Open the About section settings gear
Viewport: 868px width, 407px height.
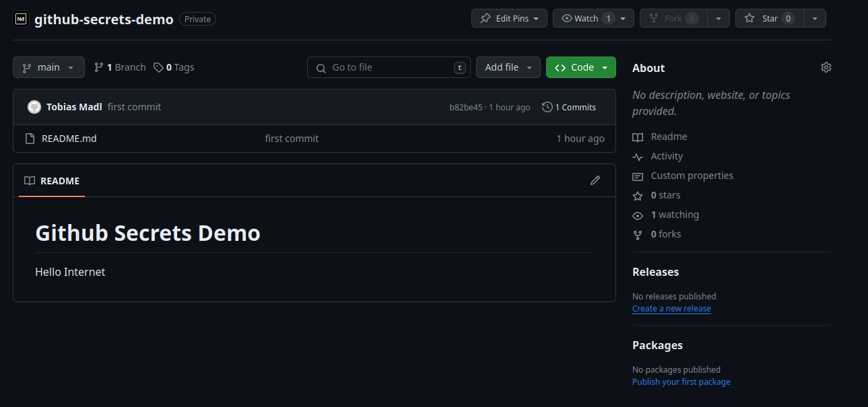coord(826,67)
